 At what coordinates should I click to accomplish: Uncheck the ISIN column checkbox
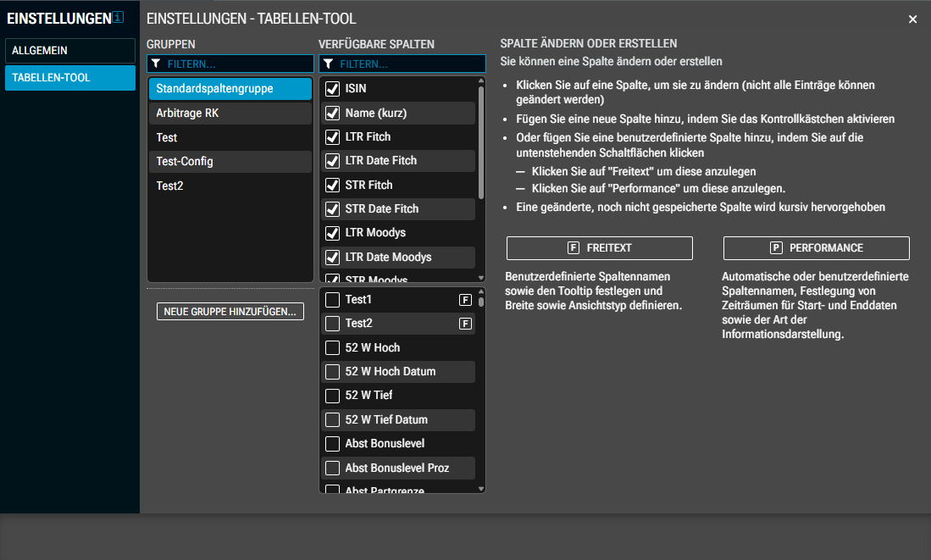[332, 89]
